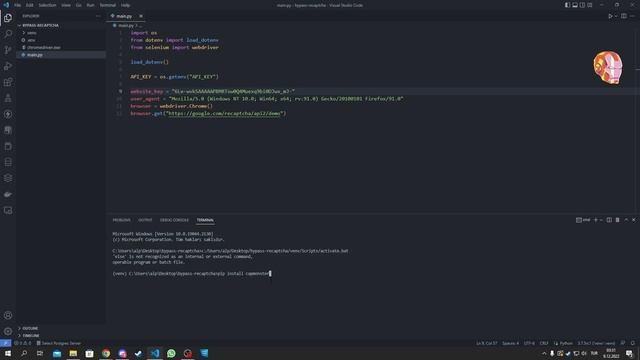Viewport: 640px width, 360px height.
Task: Close the main.py editor tab
Action: click(141, 16)
